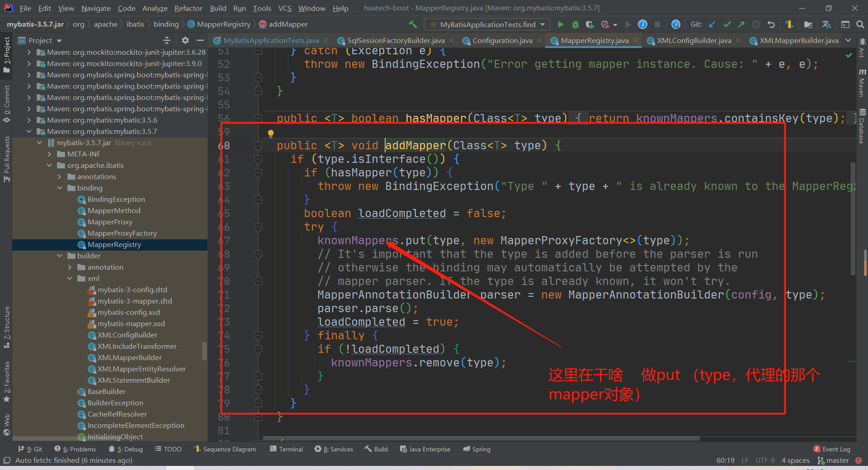Show hidden editor tabs dropdown
This screenshot has width=868, height=470.
click(x=848, y=40)
